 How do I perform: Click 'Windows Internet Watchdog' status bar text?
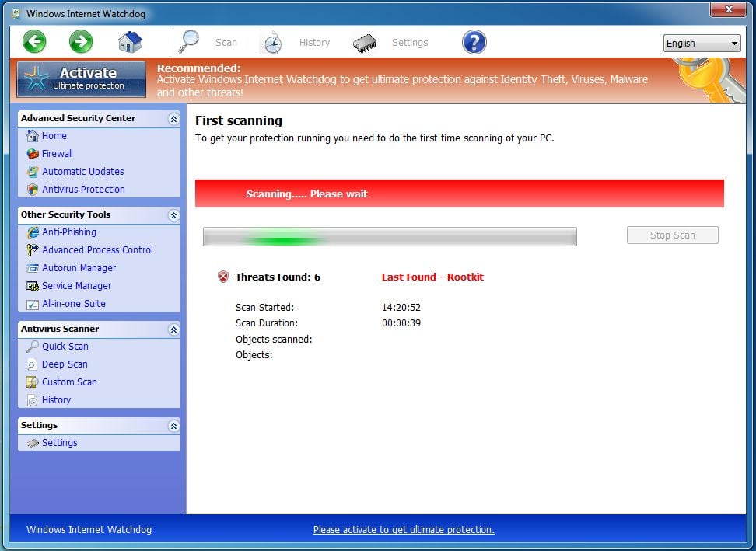[89, 530]
